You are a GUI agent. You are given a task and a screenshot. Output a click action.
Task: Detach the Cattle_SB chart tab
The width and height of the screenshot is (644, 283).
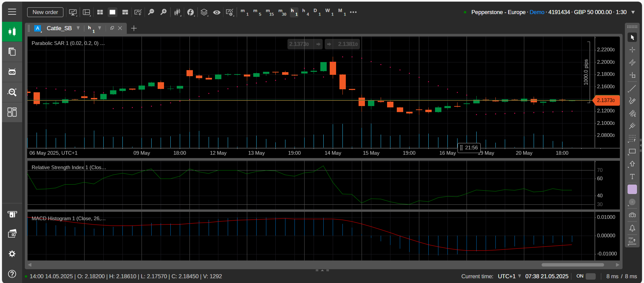tap(112, 28)
